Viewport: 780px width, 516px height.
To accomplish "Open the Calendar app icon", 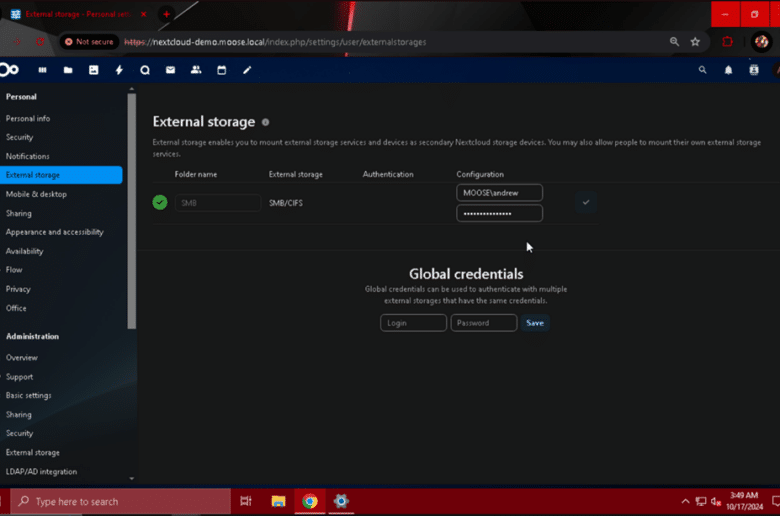I will pyautogui.click(x=221, y=70).
